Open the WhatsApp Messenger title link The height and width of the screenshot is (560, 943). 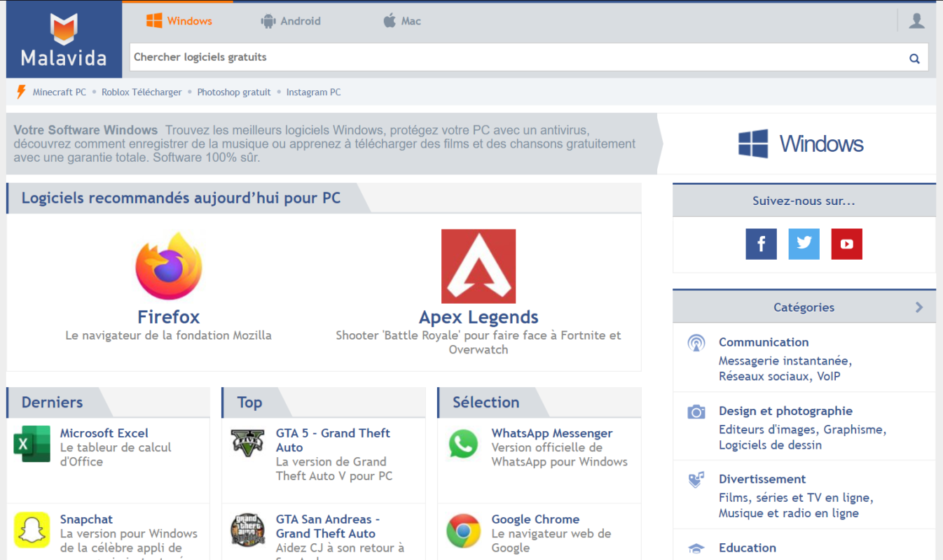[552, 433]
